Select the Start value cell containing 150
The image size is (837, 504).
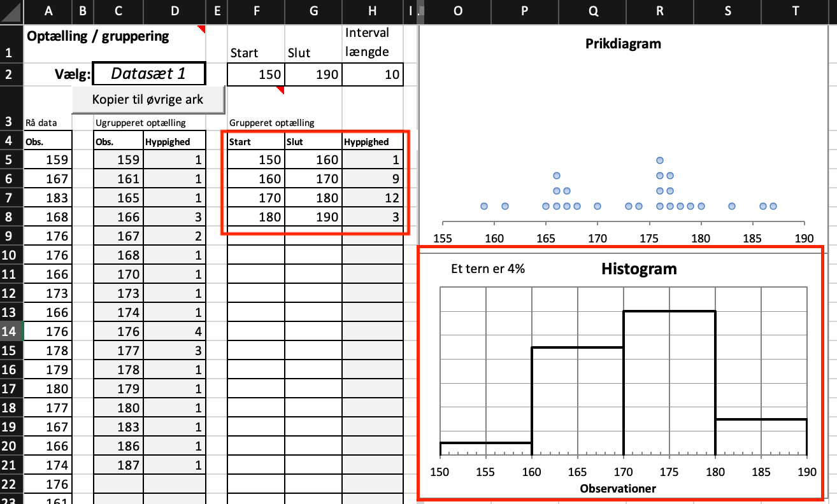click(256, 74)
